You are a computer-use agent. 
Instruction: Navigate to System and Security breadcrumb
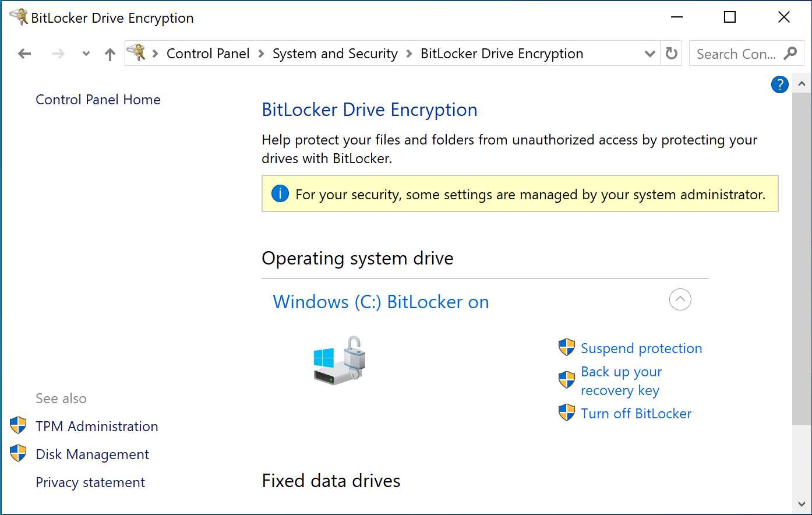coord(334,53)
